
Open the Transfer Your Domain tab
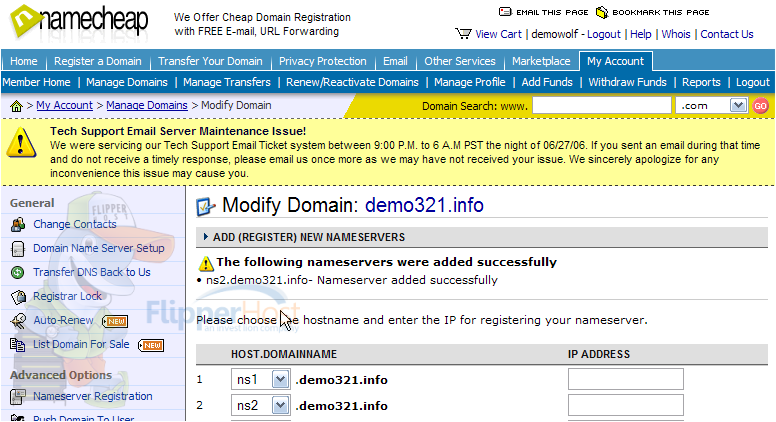click(x=210, y=61)
